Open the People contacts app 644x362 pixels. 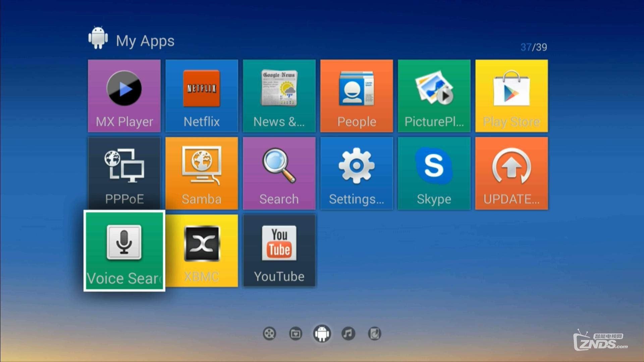click(x=357, y=96)
